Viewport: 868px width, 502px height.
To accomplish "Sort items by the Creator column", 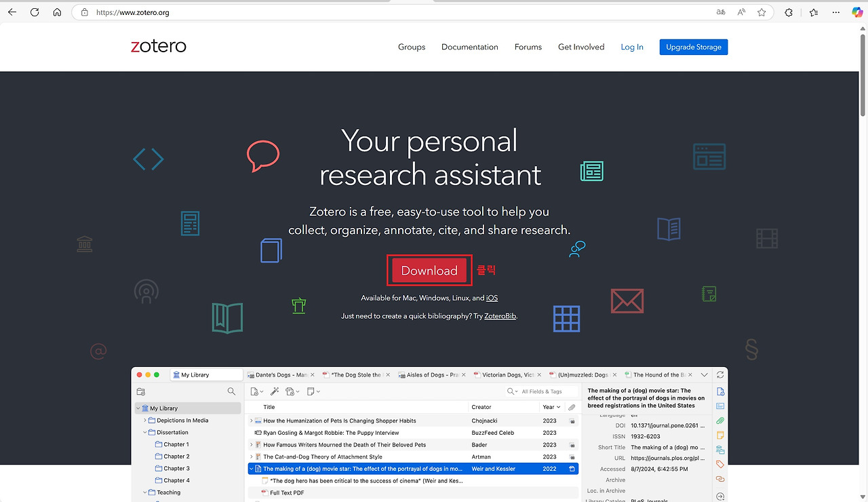I will (x=481, y=407).
